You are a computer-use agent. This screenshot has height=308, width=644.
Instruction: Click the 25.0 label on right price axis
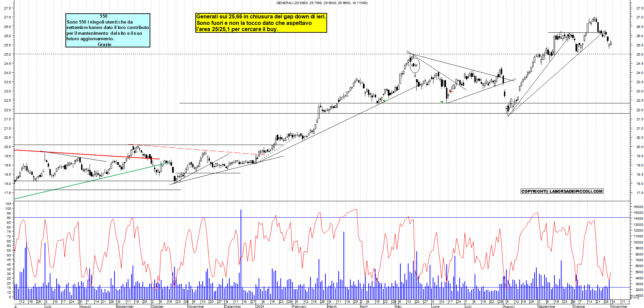click(640, 54)
